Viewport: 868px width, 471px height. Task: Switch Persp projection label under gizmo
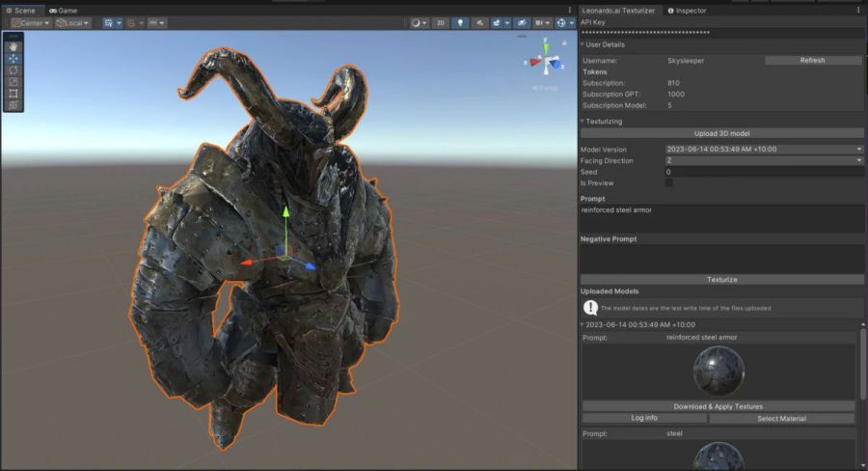point(545,88)
